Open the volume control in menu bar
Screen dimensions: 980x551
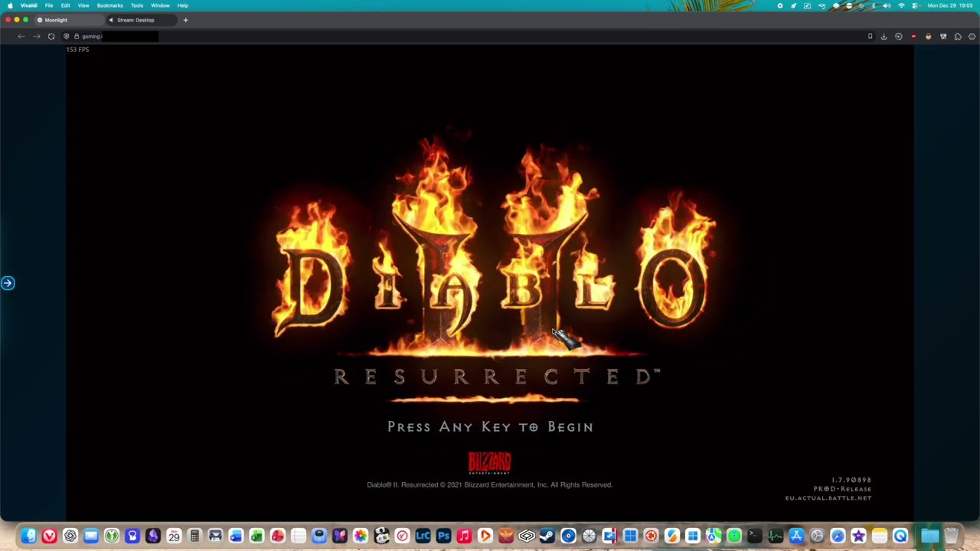(x=887, y=5)
